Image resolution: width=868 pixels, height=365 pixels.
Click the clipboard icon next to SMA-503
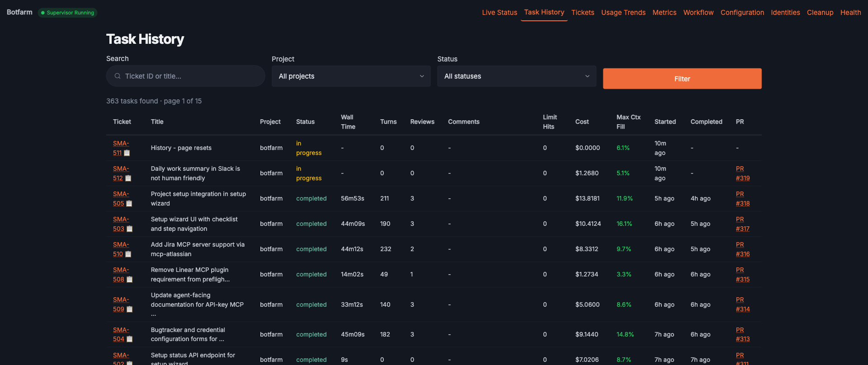[x=130, y=229]
